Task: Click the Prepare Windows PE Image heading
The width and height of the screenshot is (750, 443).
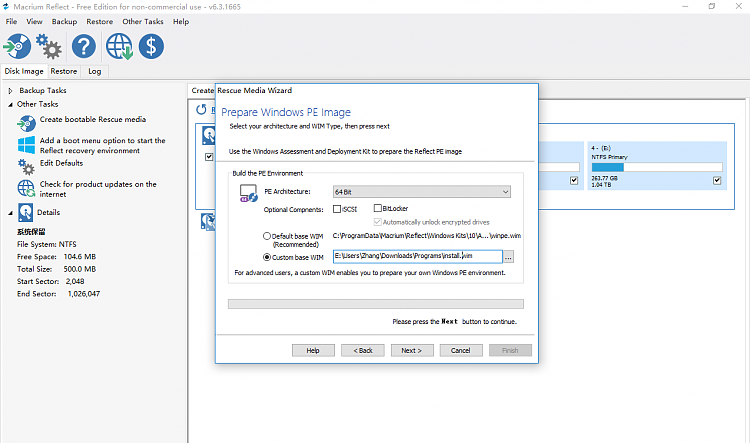Action: (286, 112)
